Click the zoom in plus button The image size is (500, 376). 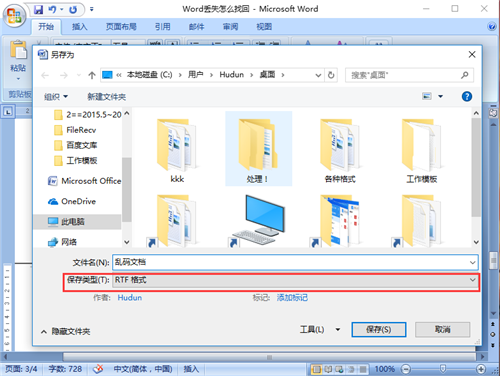(x=480, y=369)
